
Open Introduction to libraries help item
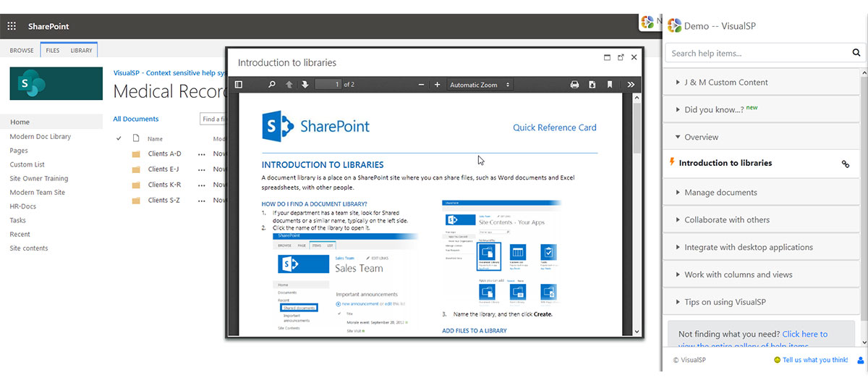(726, 164)
